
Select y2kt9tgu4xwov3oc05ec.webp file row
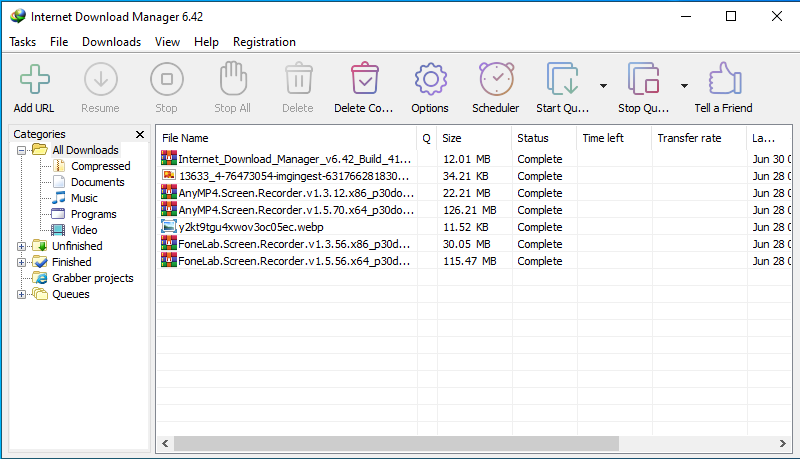[474, 227]
